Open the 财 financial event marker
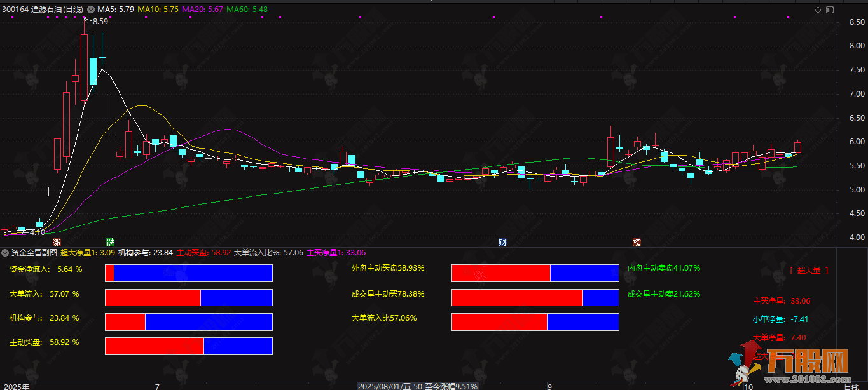868x390 pixels. pyautogui.click(x=502, y=242)
